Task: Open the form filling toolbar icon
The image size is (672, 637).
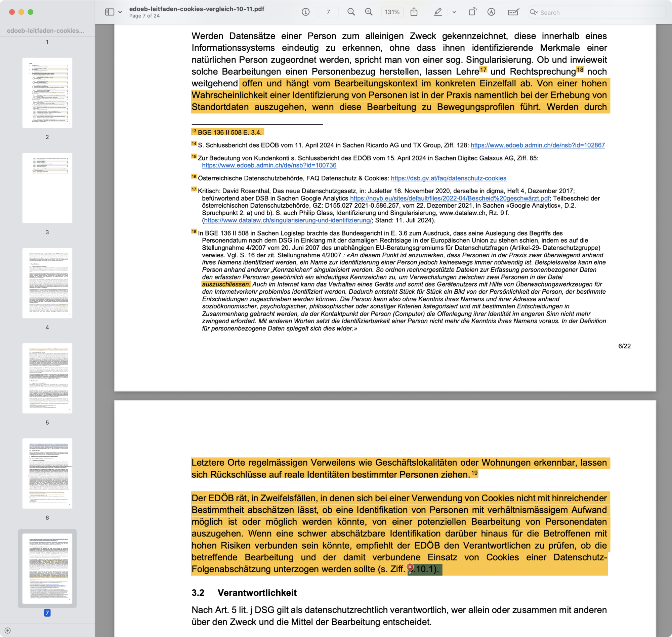Action: [x=513, y=12]
